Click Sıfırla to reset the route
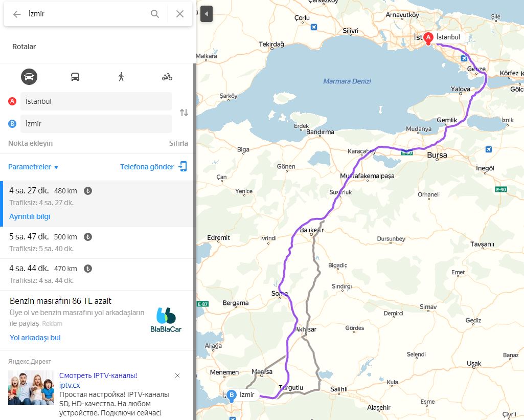Screen dimensions: 524x420 click(178, 143)
